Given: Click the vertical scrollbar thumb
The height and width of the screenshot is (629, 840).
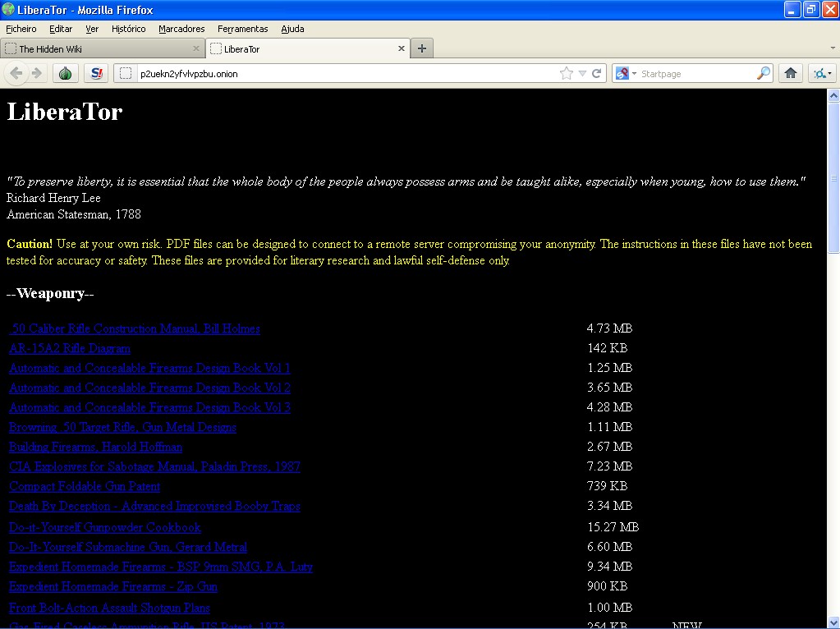Looking at the screenshot, I should [833, 177].
